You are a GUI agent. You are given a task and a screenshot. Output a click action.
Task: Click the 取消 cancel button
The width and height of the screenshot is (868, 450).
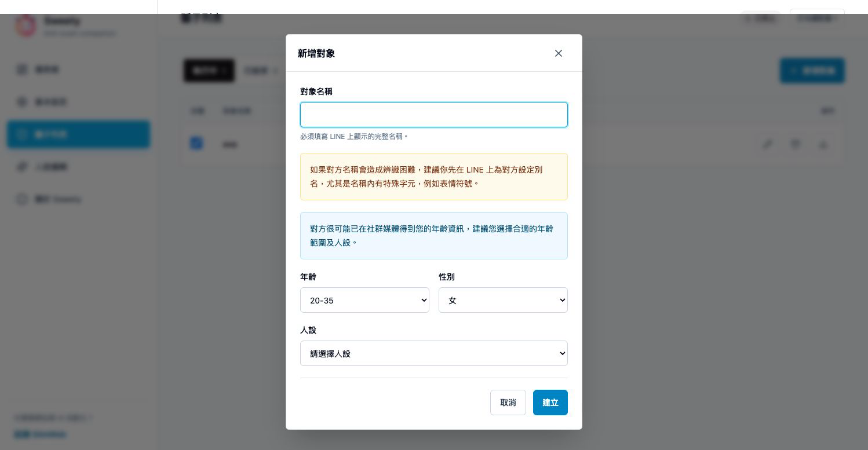(x=508, y=403)
